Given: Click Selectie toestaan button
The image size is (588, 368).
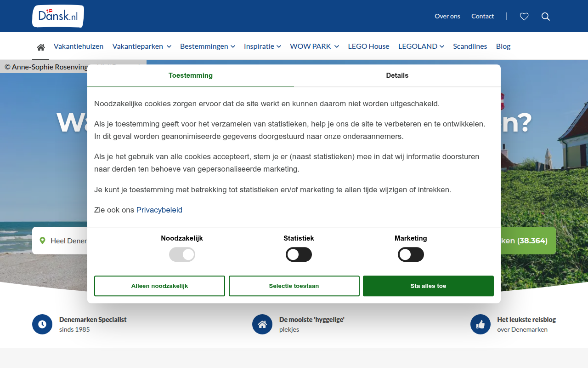Looking at the screenshot, I should tap(294, 286).
